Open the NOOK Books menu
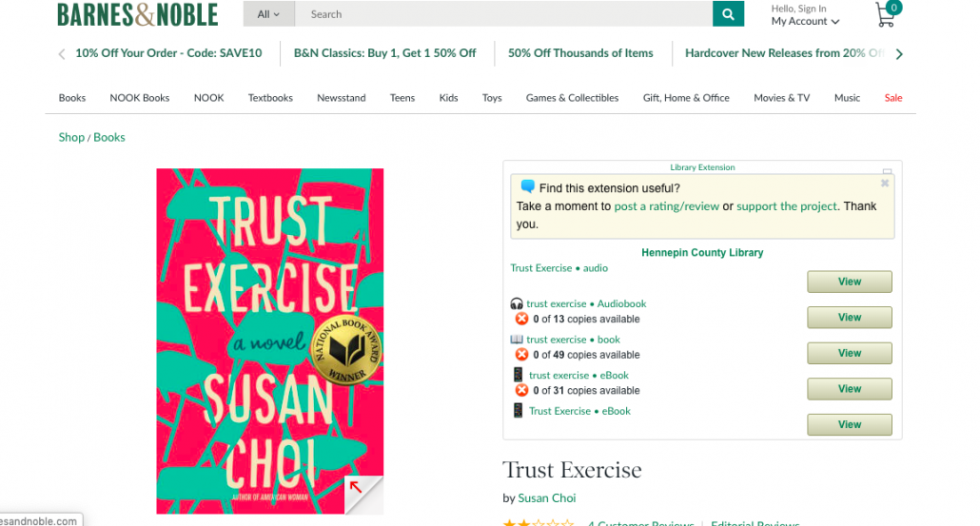Image resolution: width=980 pixels, height=526 pixels. click(x=140, y=98)
